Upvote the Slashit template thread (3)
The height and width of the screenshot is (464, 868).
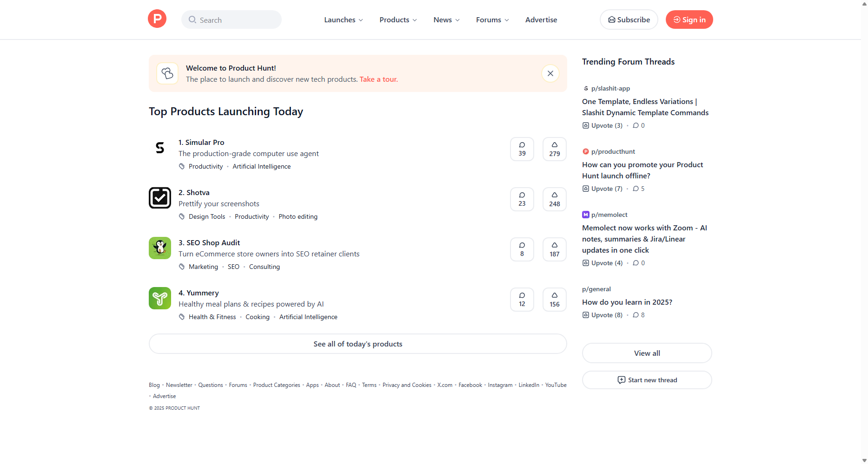tap(602, 125)
